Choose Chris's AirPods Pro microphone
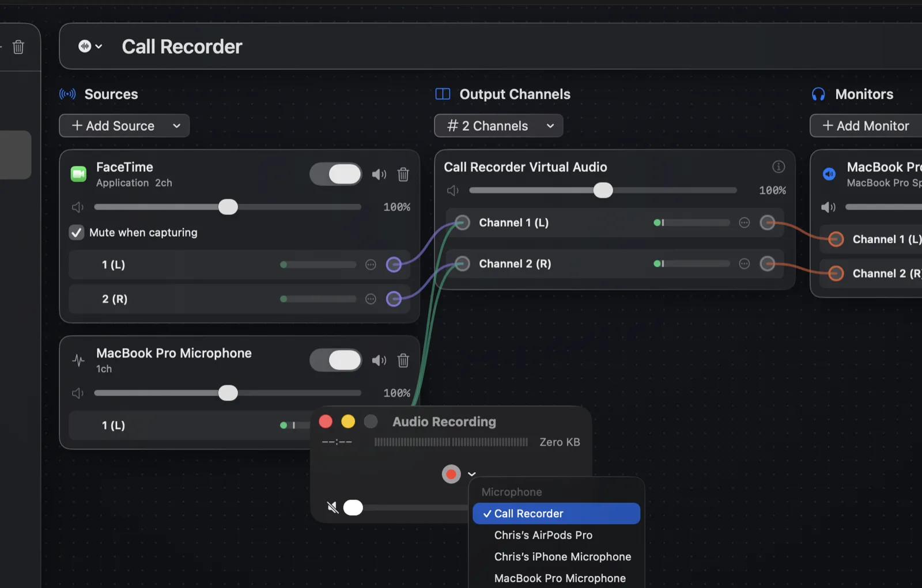The width and height of the screenshot is (922, 588). pos(557,535)
